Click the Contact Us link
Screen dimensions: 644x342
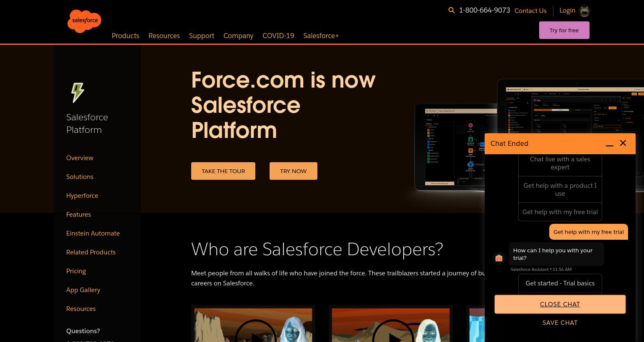pos(530,11)
